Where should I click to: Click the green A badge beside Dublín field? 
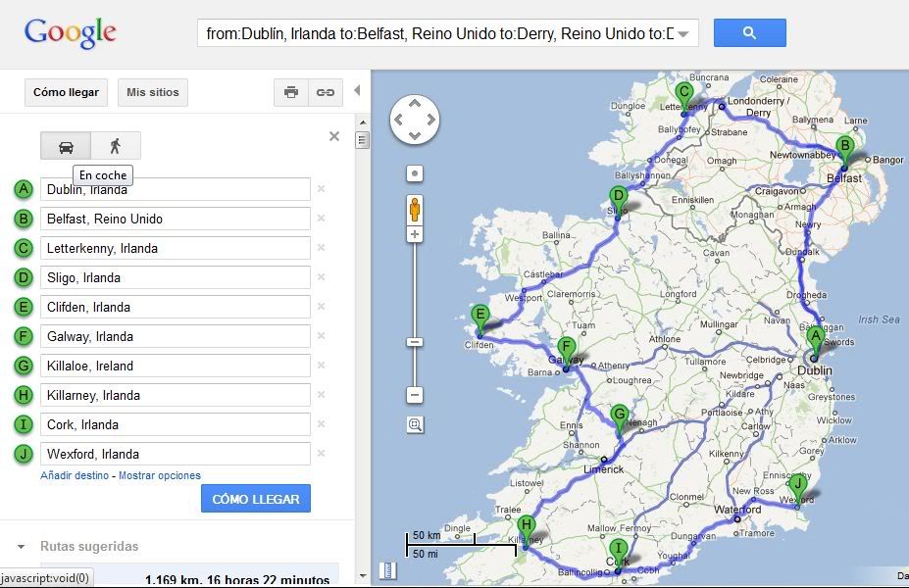tap(24, 189)
